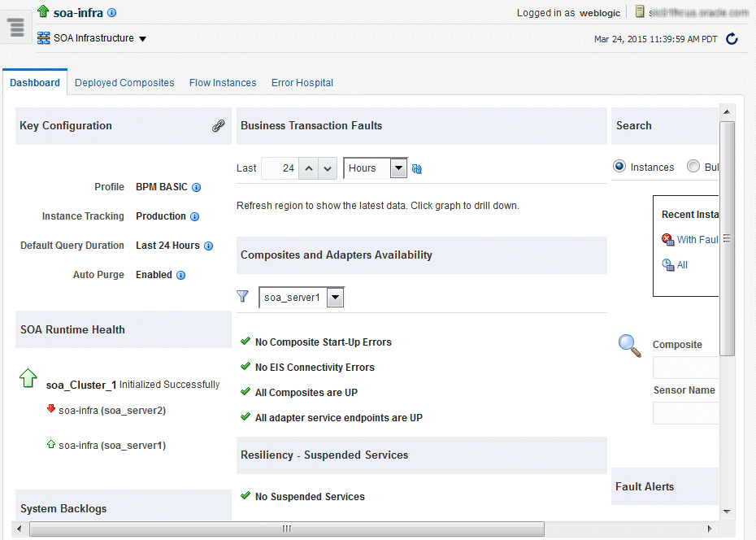
Task: Click the System Backlogs header
Action: pos(124,506)
